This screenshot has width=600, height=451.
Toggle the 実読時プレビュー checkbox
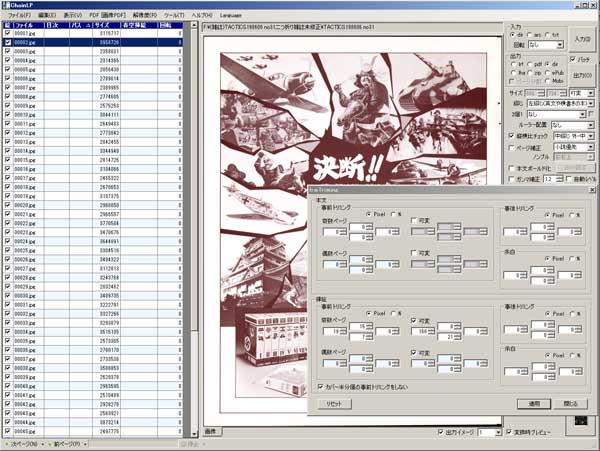click(x=509, y=432)
